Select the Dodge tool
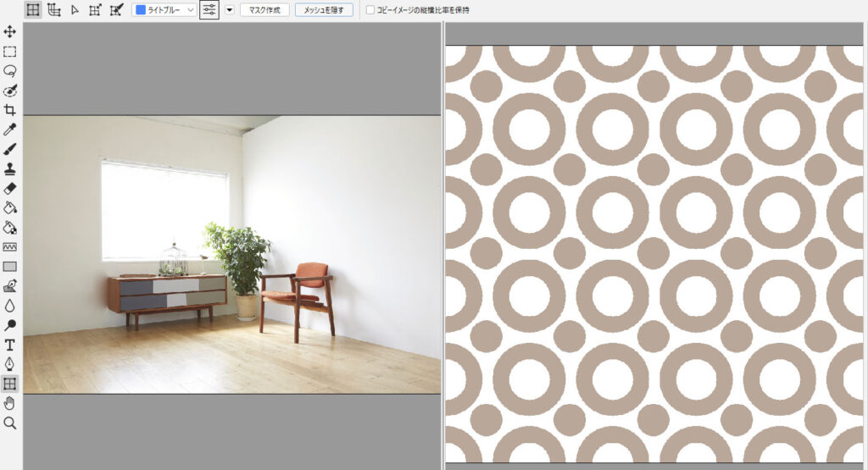The height and width of the screenshot is (470, 868). (x=10, y=325)
